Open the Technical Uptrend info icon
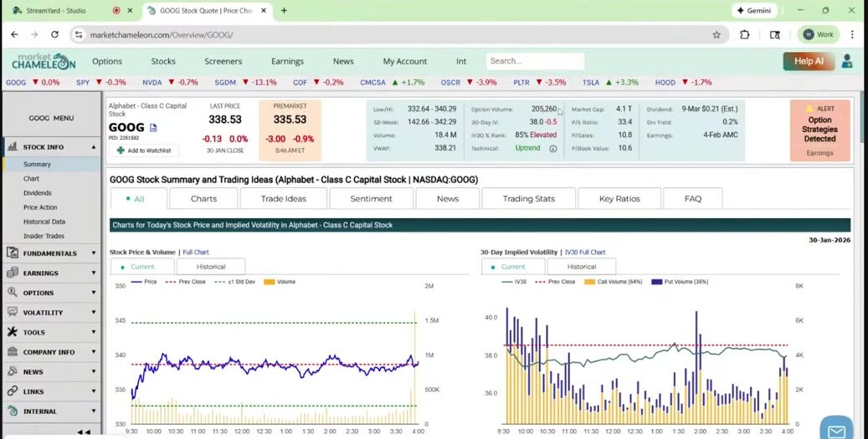Image resolution: width=868 pixels, height=439 pixels. tap(552, 148)
